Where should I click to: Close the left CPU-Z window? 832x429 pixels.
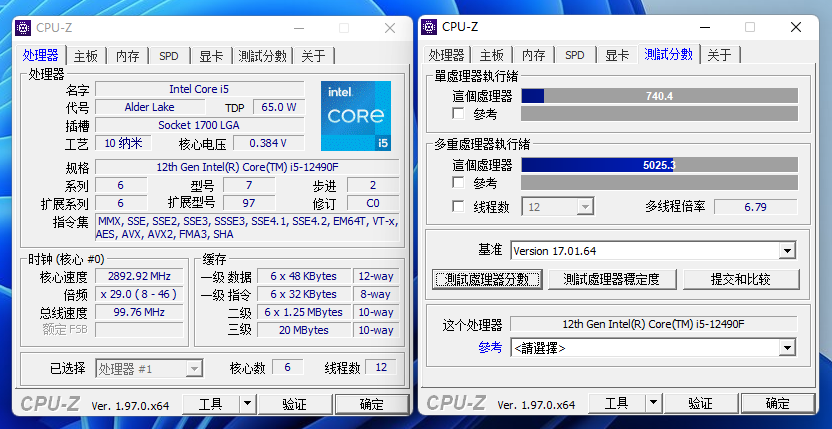point(390,28)
